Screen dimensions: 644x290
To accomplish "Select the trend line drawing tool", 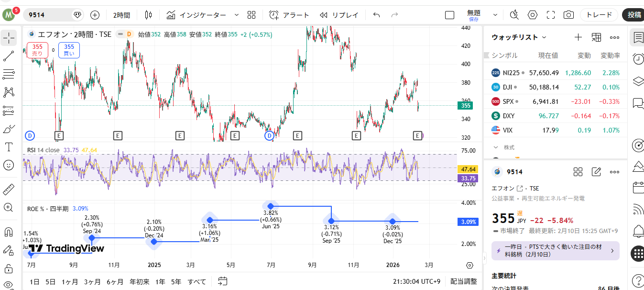I will 9,56.
